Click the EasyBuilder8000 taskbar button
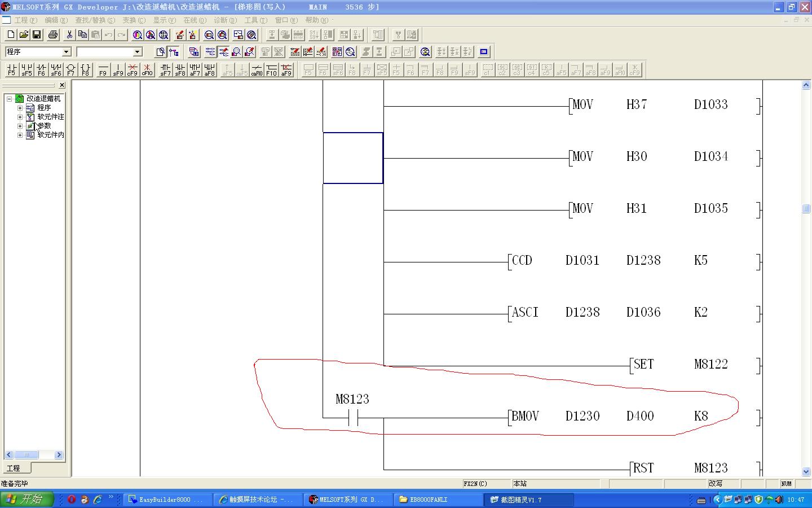 coord(166,500)
